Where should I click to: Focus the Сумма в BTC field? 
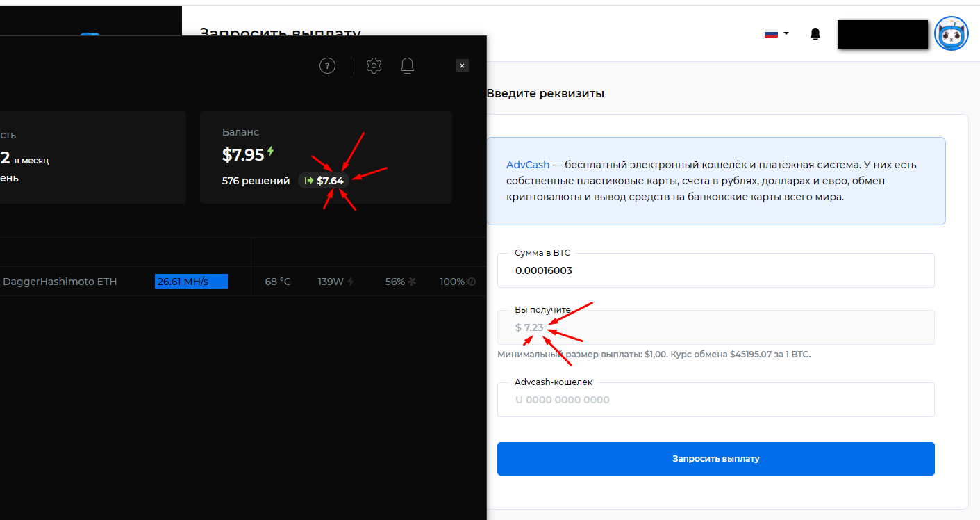[715, 270]
